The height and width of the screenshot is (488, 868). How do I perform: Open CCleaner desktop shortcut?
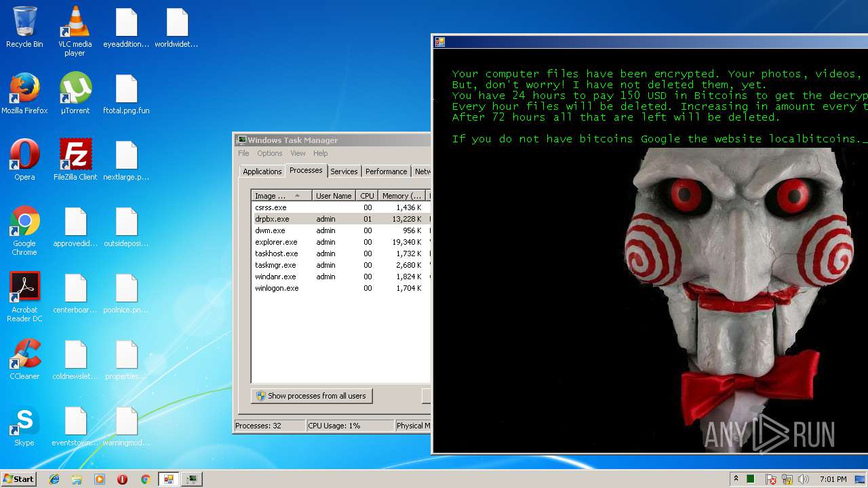(24, 360)
